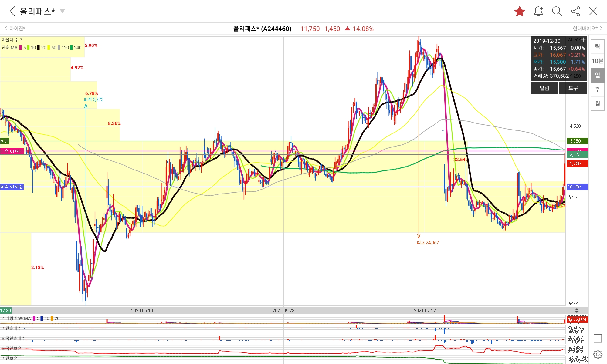The image size is (607, 364).
Task: Tap the back arrow icon
Action: click(x=12, y=12)
